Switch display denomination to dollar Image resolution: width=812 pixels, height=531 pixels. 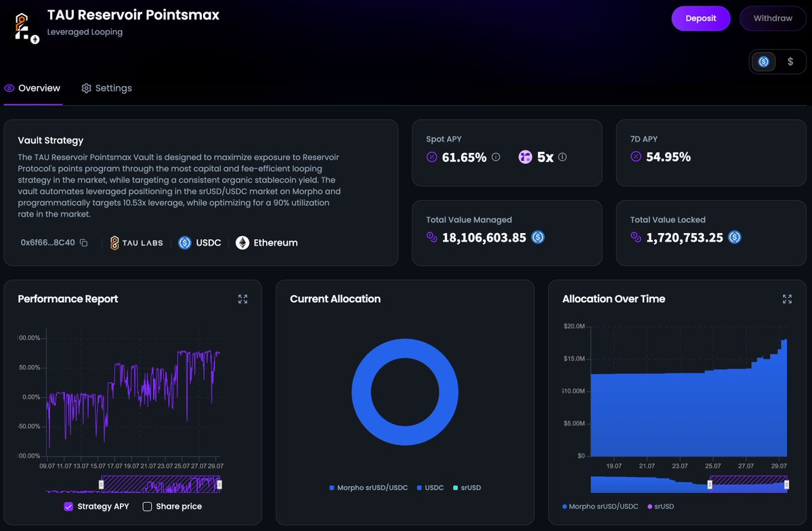point(790,62)
